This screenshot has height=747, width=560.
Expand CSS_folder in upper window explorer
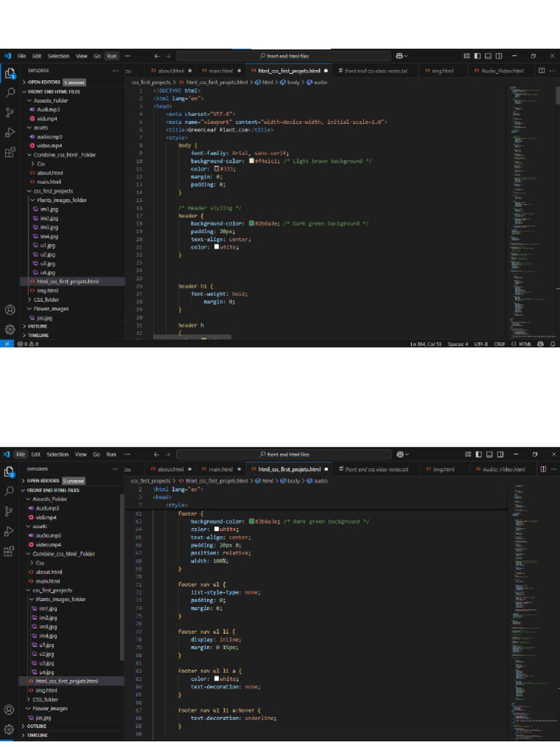pos(43,300)
